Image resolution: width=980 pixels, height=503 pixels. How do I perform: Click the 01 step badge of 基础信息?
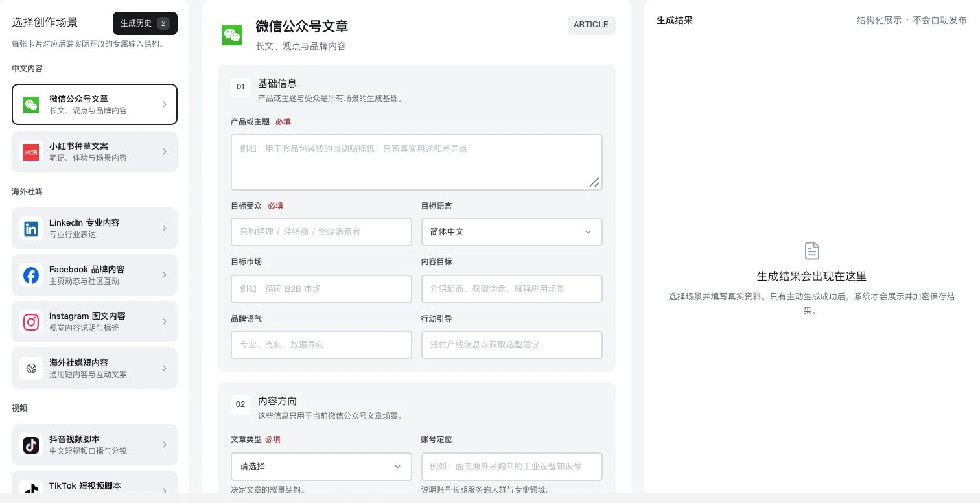pos(240,87)
